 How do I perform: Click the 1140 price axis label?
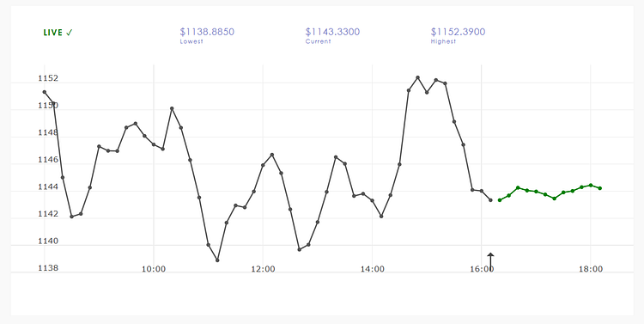pyautogui.click(x=48, y=241)
